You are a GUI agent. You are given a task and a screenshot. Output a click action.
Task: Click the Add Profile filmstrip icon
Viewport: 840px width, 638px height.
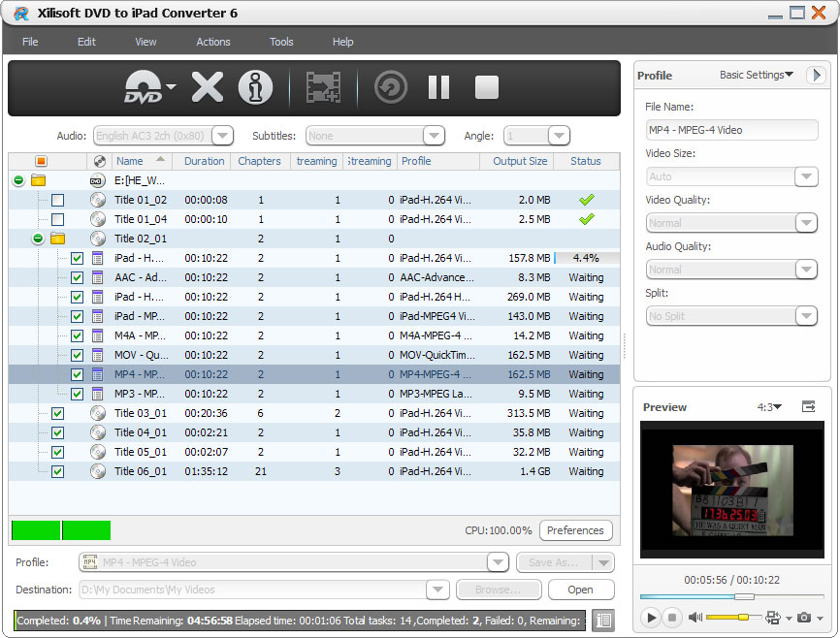pyautogui.click(x=323, y=87)
